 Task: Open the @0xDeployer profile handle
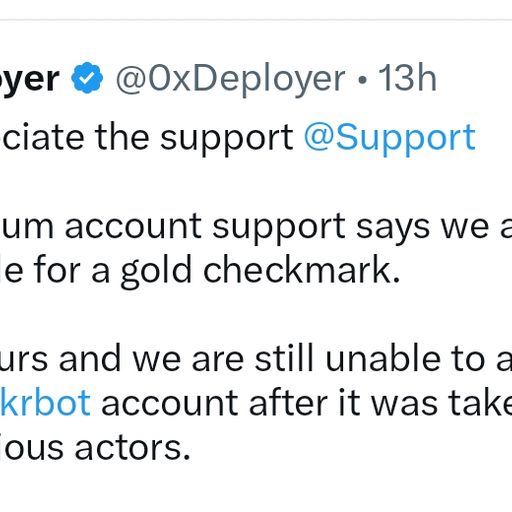pos(230,80)
